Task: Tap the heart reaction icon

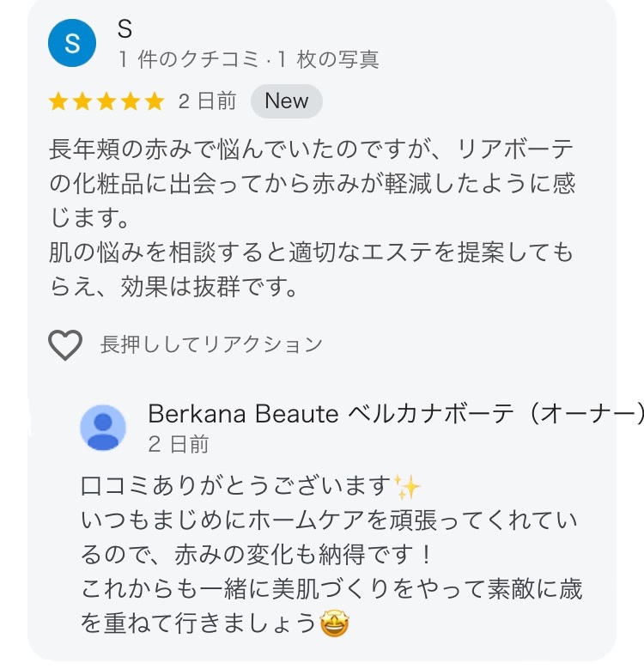Action: 64,345
